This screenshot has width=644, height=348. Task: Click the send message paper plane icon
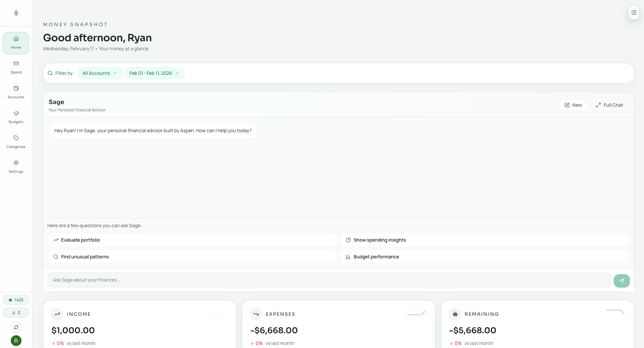(621, 281)
